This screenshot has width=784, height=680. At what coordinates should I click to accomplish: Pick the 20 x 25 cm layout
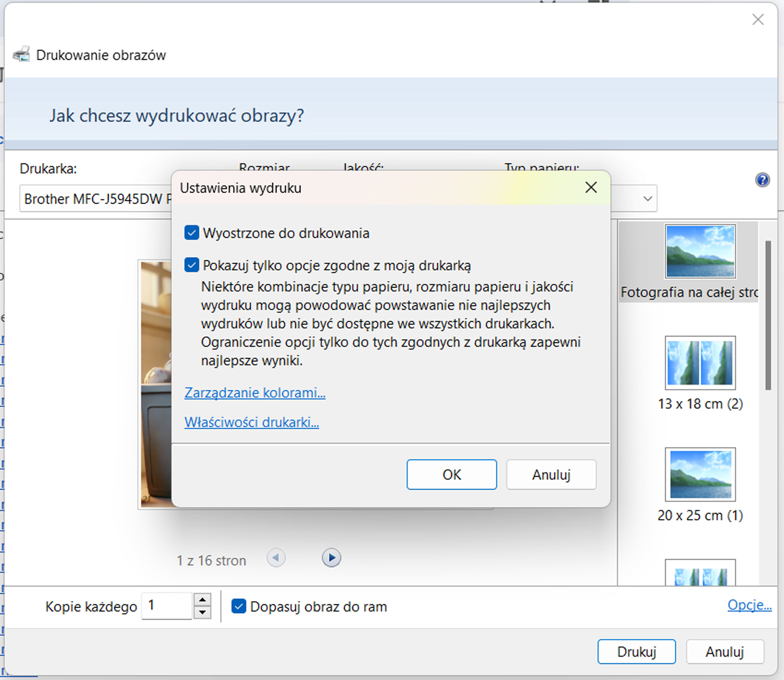coord(700,474)
